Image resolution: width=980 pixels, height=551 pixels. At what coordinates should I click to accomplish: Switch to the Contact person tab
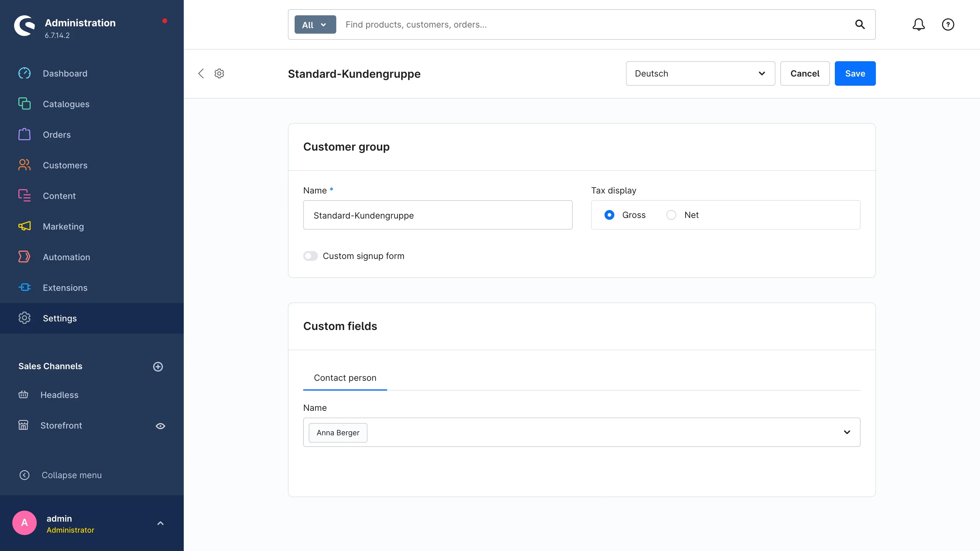pyautogui.click(x=345, y=378)
